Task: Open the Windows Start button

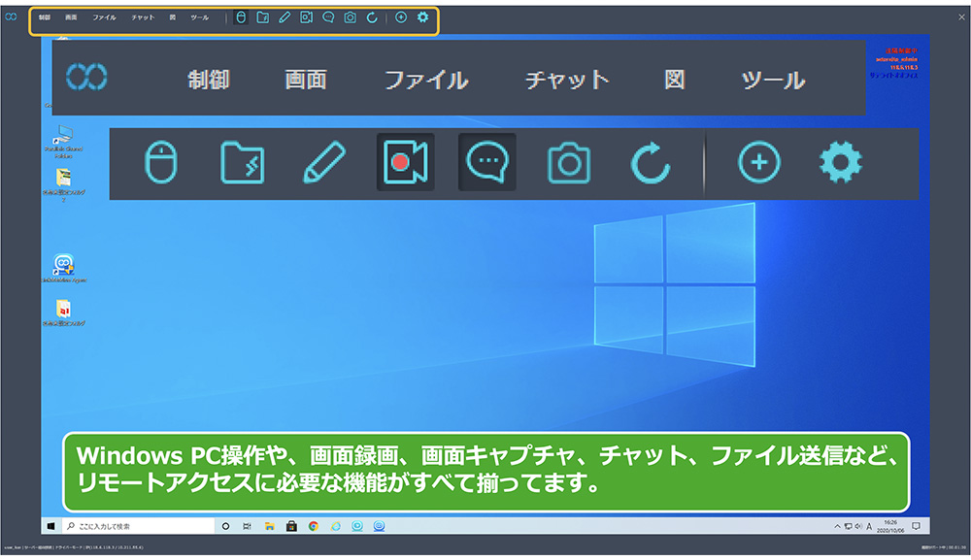Action: (x=50, y=526)
